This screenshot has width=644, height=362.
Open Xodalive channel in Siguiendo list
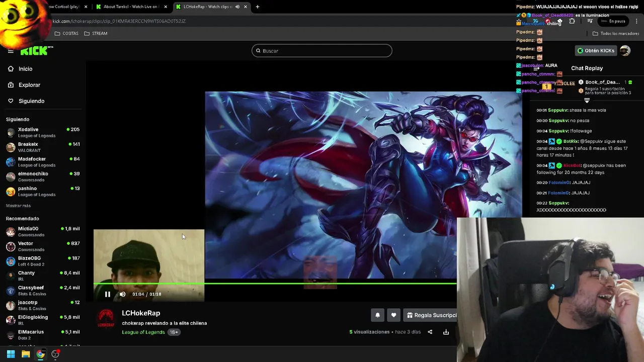pos(43,132)
